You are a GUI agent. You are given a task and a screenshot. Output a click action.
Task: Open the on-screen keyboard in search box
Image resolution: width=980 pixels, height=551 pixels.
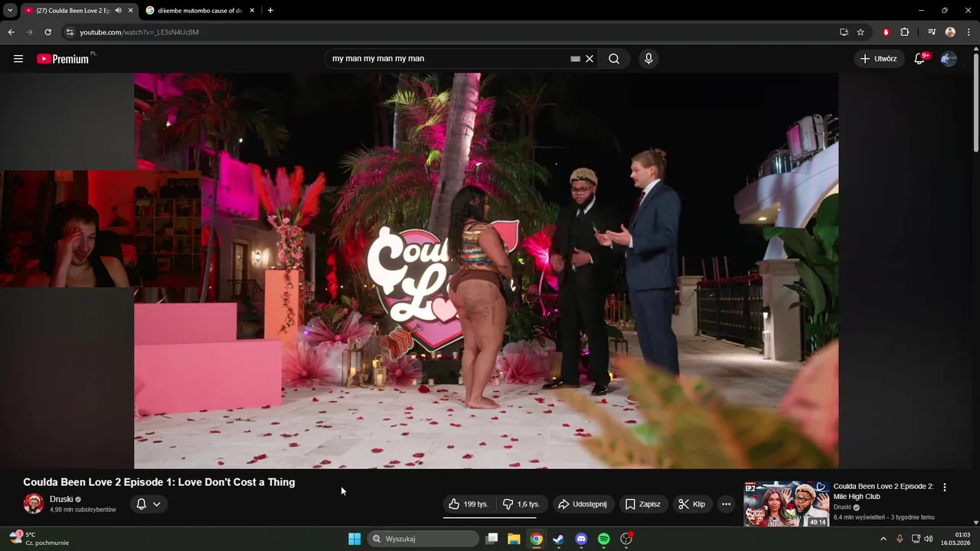[x=575, y=59]
